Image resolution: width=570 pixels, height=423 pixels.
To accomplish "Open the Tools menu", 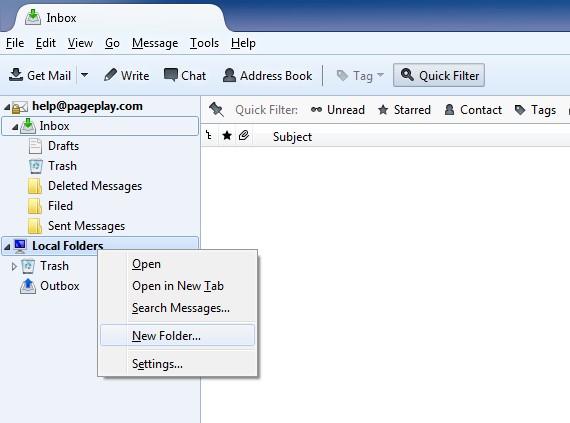I will coord(204,43).
